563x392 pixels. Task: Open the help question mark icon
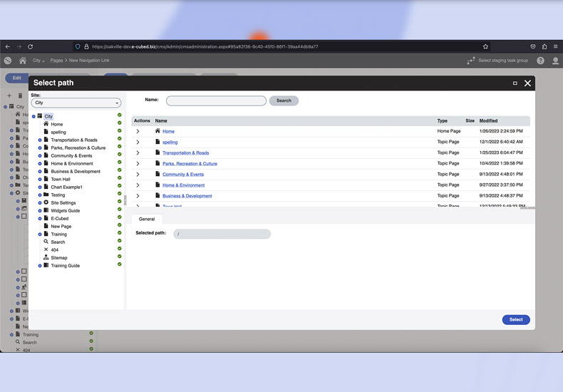541,61
